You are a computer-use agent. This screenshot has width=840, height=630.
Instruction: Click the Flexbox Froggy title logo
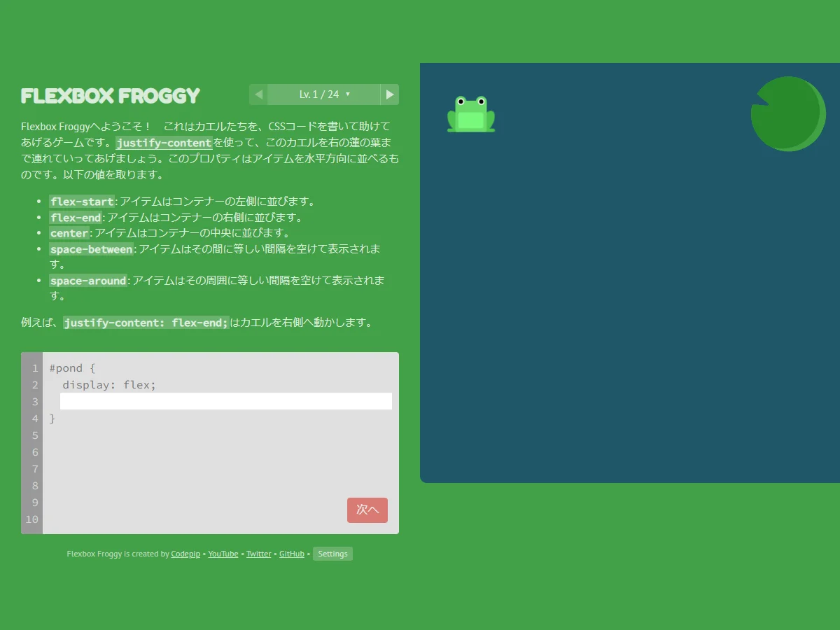coord(111,96)
